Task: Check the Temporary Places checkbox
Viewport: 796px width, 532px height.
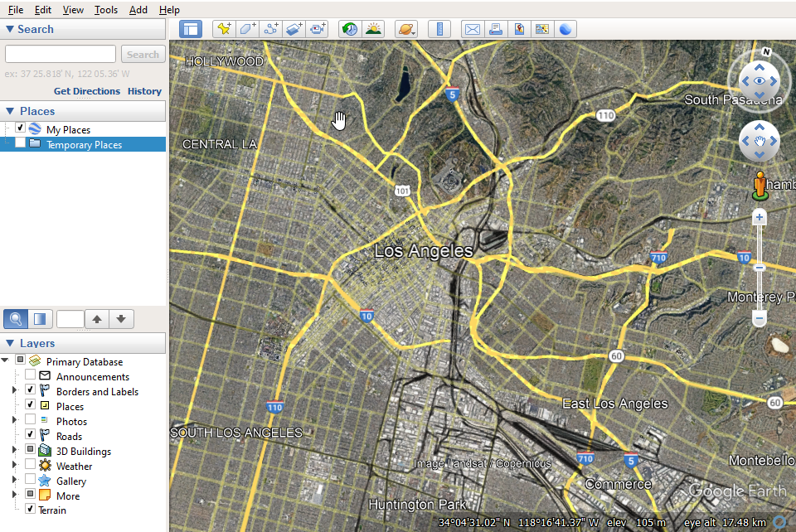Action: pos(20,143)
